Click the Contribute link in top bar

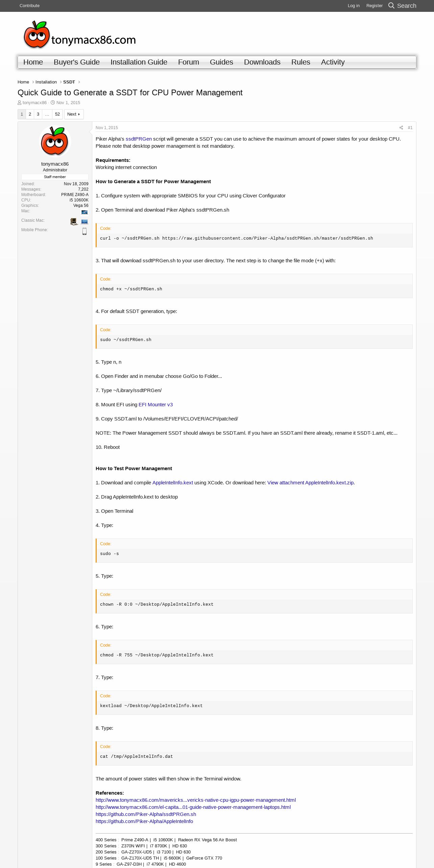tap(29, 6)
